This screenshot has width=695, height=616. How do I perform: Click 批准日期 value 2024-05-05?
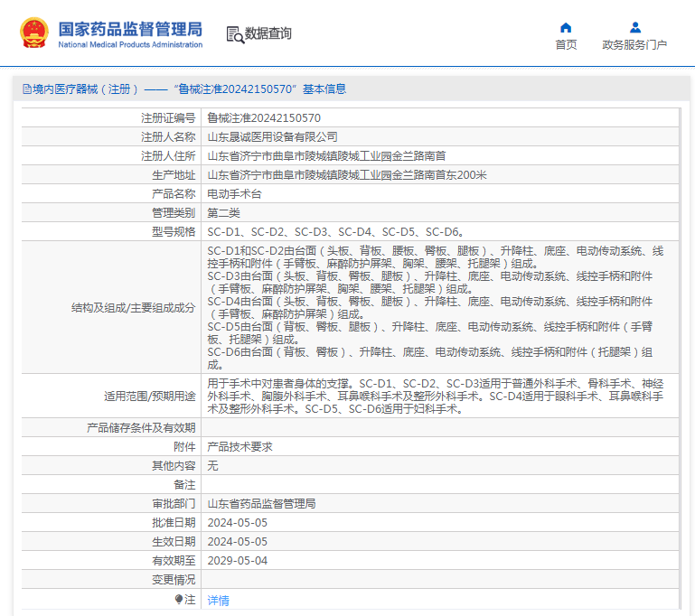click(x=237, y=523)
